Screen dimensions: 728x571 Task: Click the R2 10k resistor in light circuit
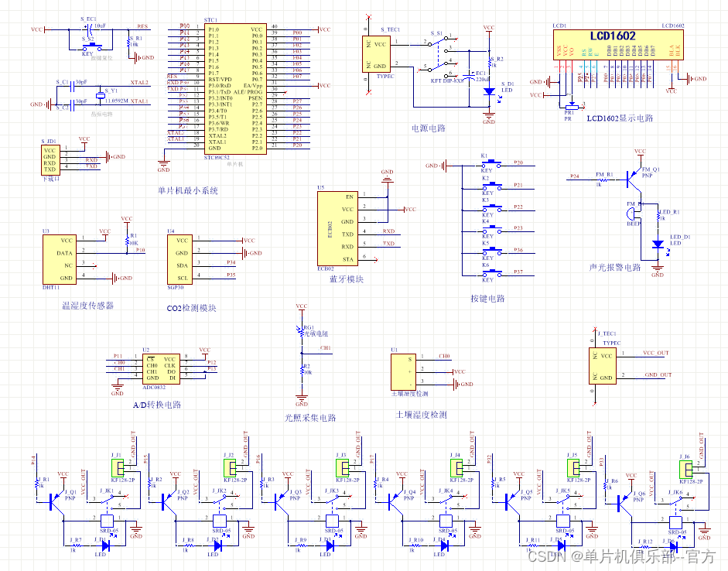coord(302,370)
